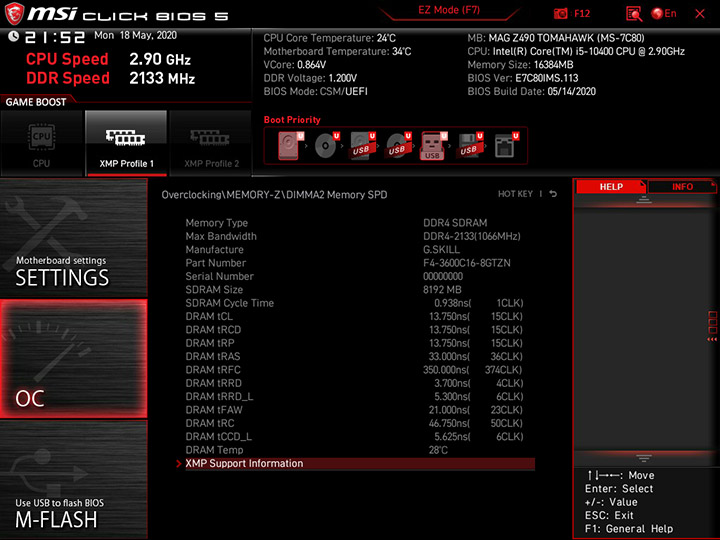
Task: Open the SETTINGS motherboard panel
Action: pos(73,238)
